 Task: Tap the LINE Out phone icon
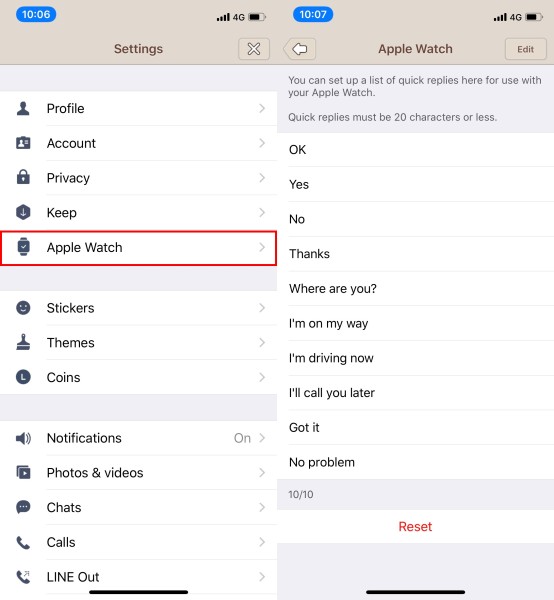[x=23, y=577]
